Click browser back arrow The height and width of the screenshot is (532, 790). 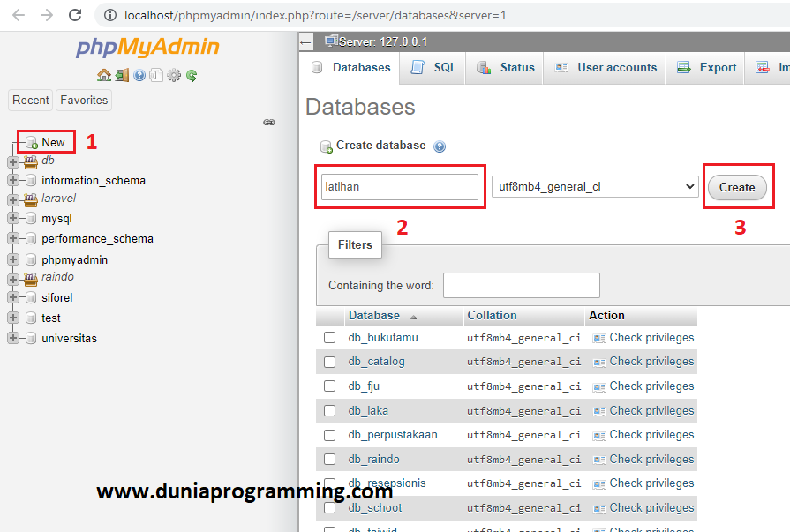(x=19, y=15)
